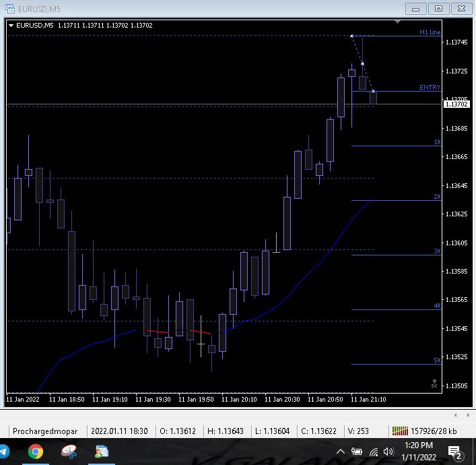Click the right tab scroll arrow
This screenshot has width=476, height=465.
pyautogui.click(x=468, y=415)
